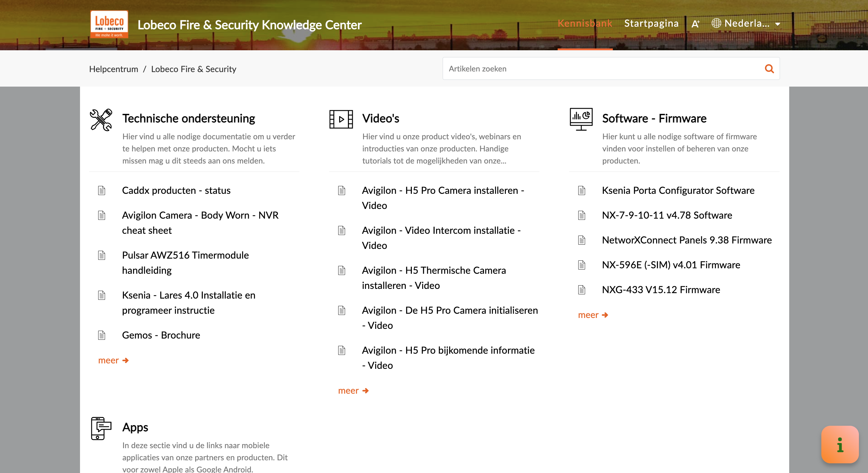Click the orange search magnifier icon
Screen dimensions: 868x473
(x=769, y=69)
